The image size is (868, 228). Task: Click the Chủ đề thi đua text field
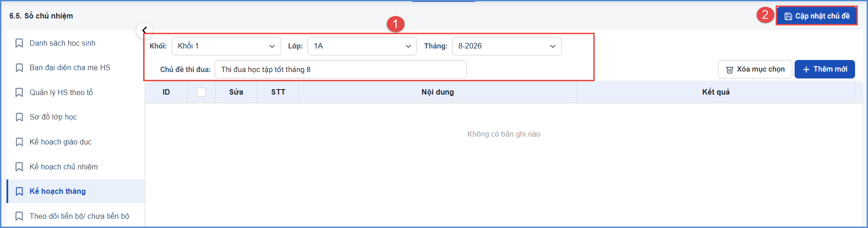(340, 69)
